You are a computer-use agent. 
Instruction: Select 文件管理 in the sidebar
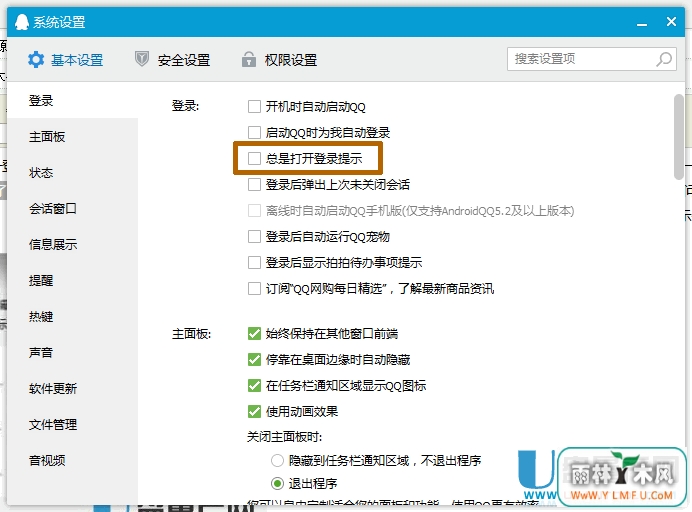click(x=72, y=425)
